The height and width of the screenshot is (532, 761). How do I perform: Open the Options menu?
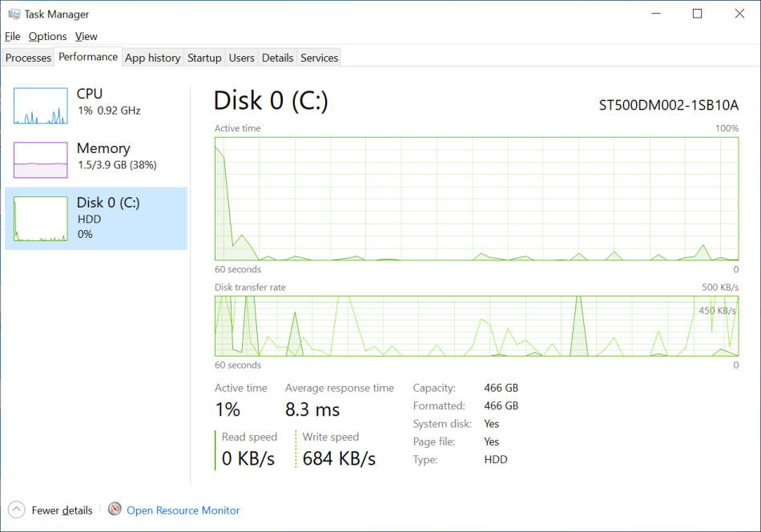point(47,36)
